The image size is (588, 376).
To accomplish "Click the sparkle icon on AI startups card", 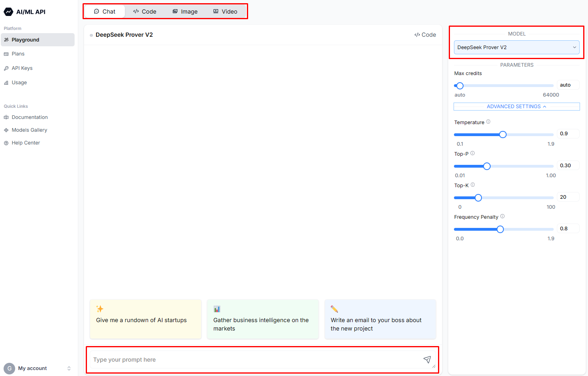I will coord(100,309).
